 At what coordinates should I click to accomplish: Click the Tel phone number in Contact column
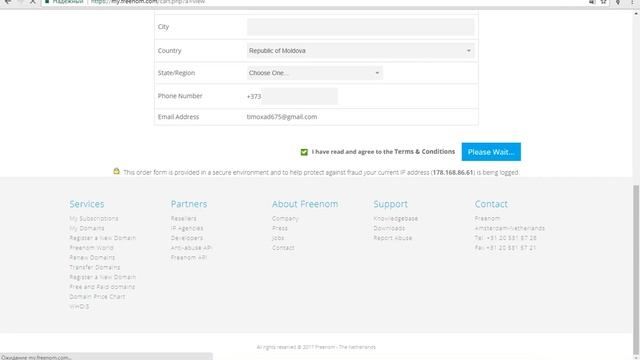click(505, 238)
